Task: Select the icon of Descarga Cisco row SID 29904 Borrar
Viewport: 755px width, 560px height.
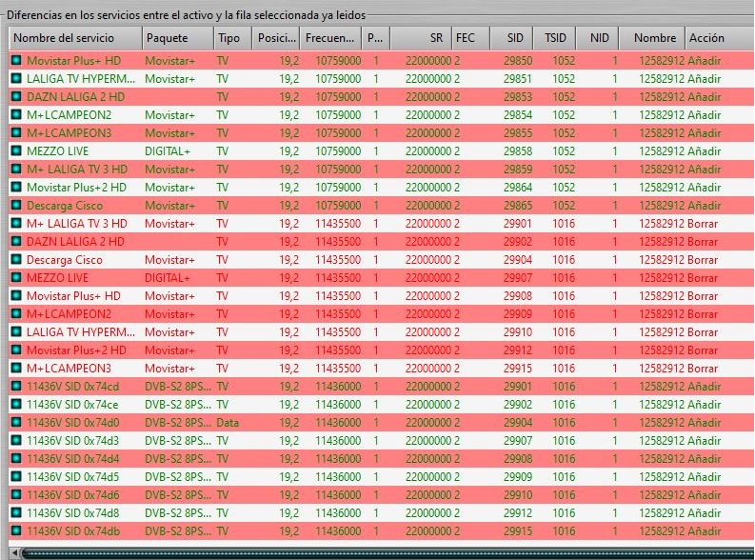Action: click(16, 260)
